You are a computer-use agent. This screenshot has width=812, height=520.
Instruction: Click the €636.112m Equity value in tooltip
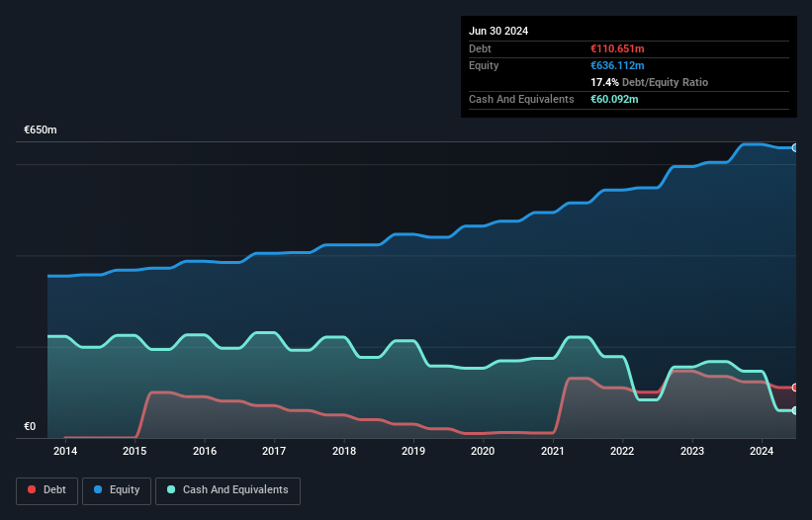tap(617, 65)
